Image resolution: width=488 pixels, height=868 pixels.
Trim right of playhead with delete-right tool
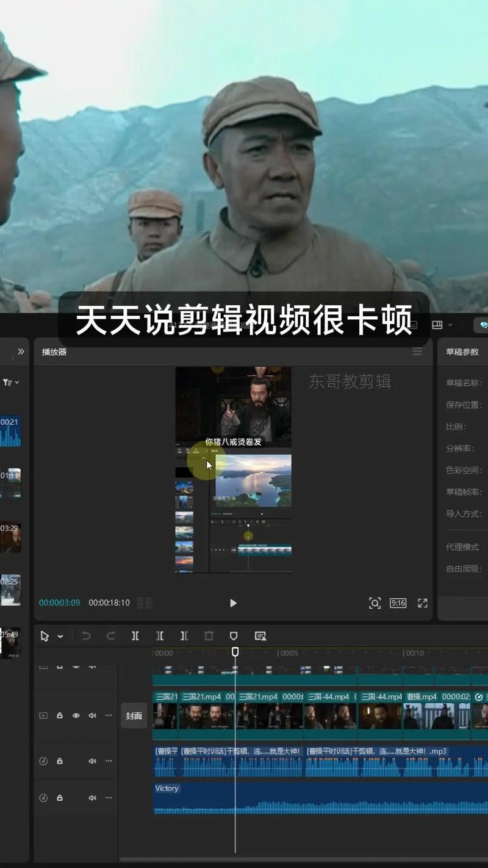pos(184,636)
